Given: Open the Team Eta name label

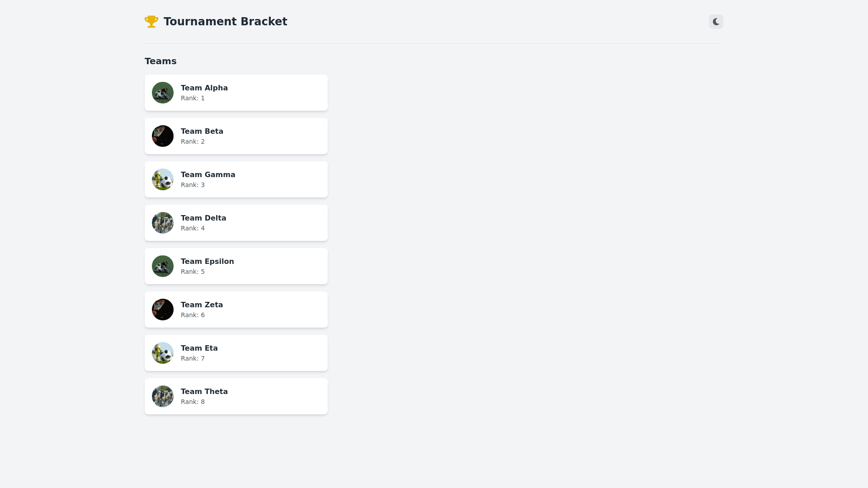Looking at the screenshot, I should pyautogui.click(x=199, y=348).
